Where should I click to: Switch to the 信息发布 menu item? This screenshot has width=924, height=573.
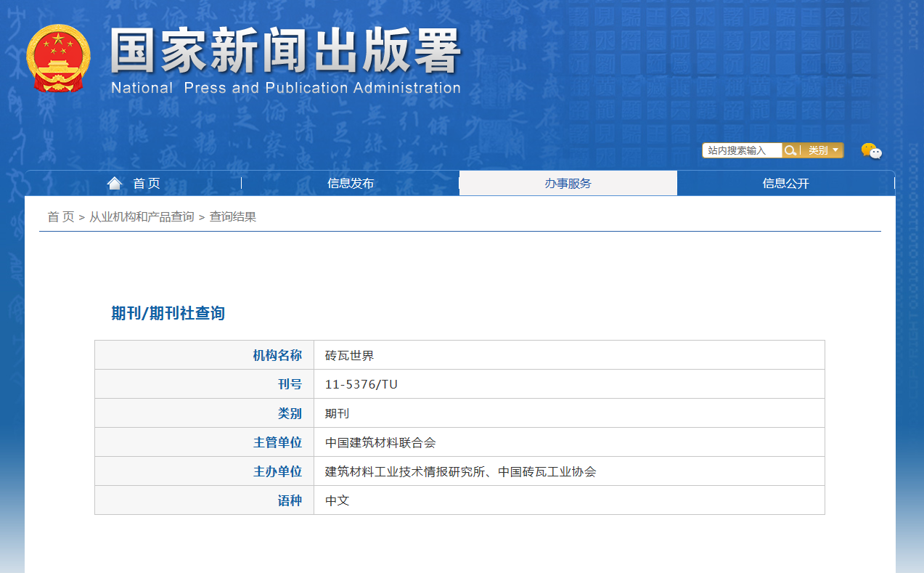350,183
